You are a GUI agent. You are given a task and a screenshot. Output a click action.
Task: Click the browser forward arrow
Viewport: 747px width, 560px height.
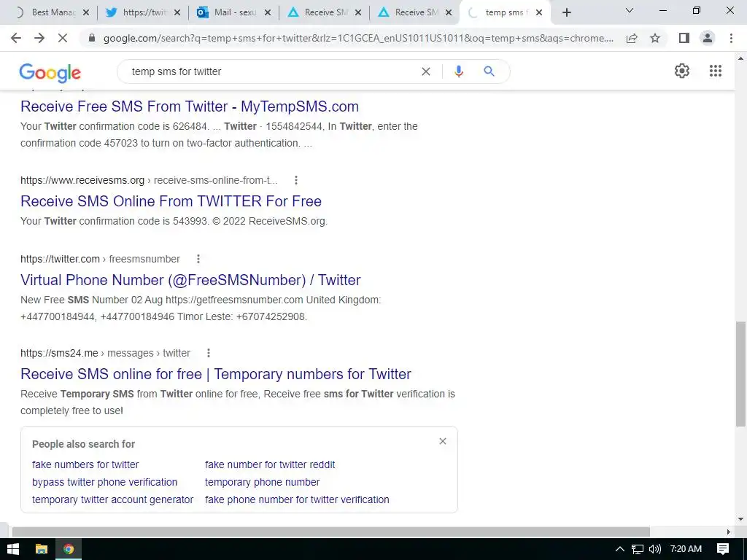tap(39, 38)
